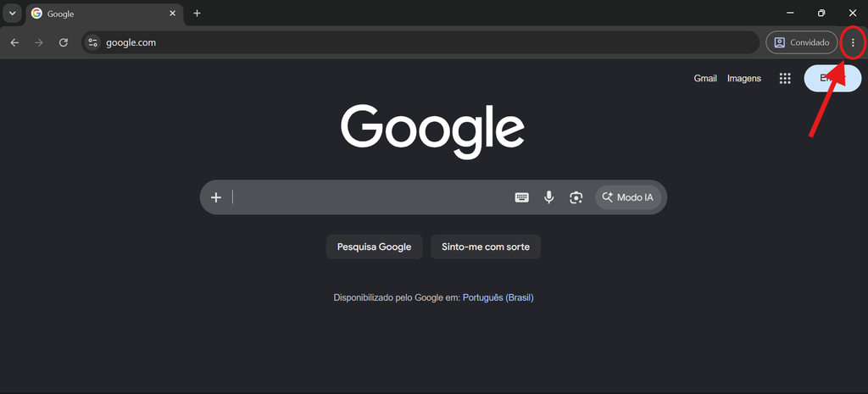Viewport: 868px width, 394px height.
Task: Click the Sinto-me com sorte button
Action: coord(486,247)
